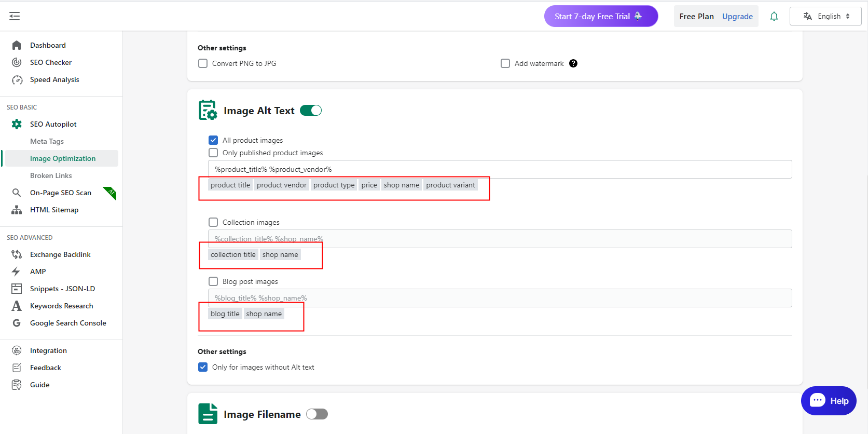Click the Free Plan label

696,16
